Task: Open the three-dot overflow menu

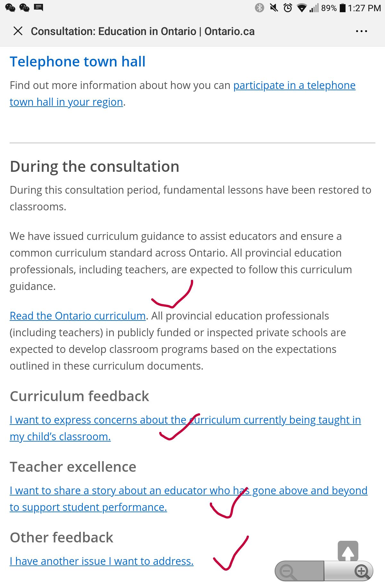Action: point(361,31)
